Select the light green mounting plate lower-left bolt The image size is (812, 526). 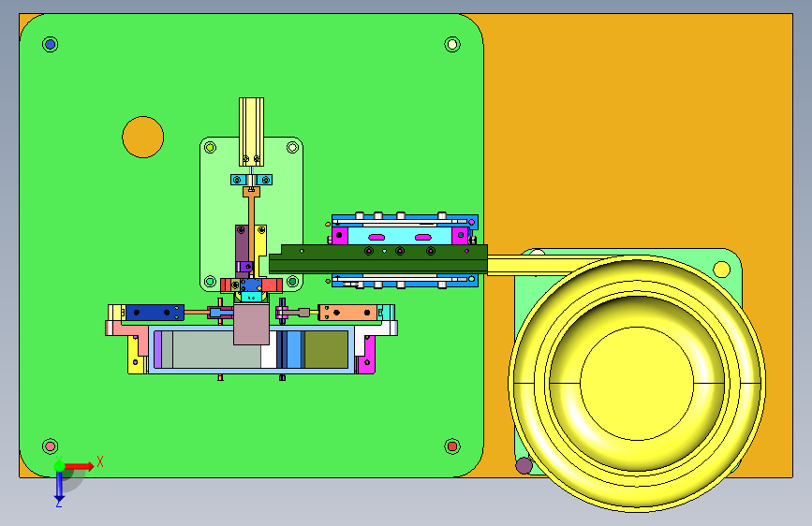tap(210, 282)
